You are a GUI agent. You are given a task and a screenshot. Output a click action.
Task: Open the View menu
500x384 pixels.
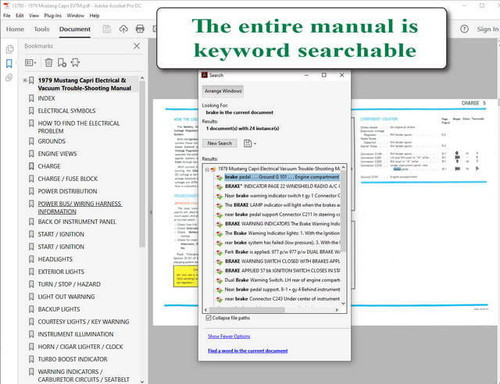(34, 15)
